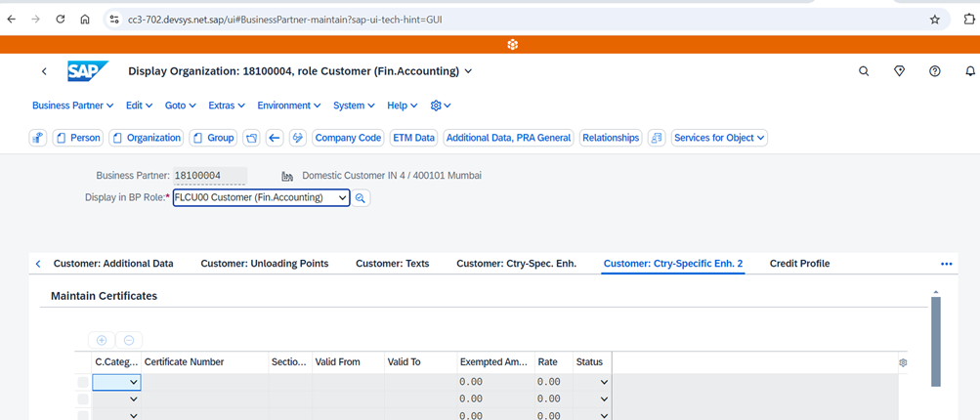Screen dimensions: 980x420
Task: Open second row C.Category dropdown
Action: (133, 399)
